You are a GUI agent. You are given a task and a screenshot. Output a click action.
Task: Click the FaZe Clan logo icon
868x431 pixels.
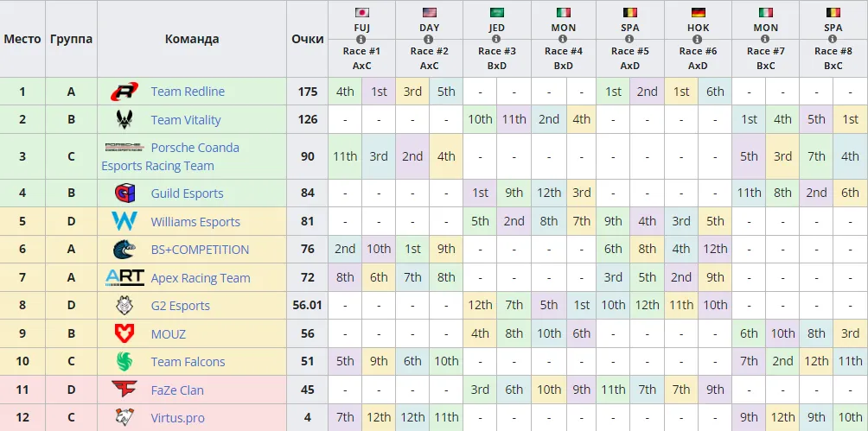[x=124, y=390]
